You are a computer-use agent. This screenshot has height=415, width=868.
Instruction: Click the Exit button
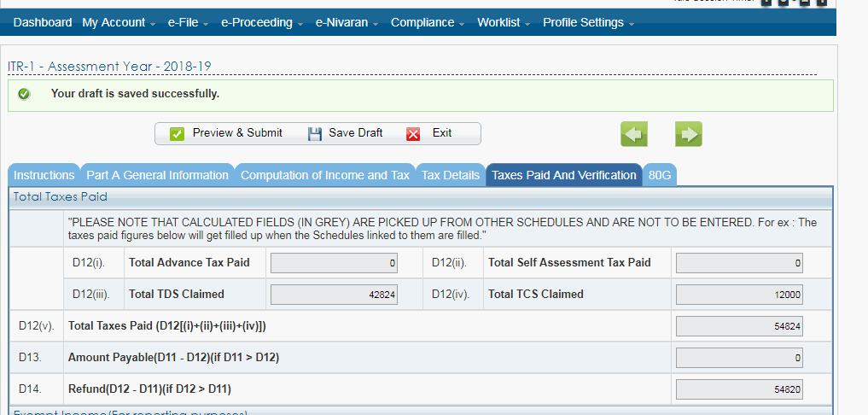(x=430, y=133)
